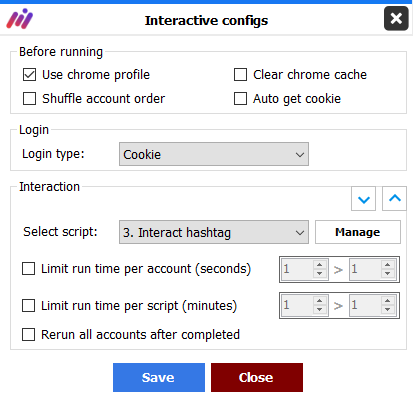The image size is (413, 401).
Task: Uncheck Use chrome profile
Action: click(29, 75)
